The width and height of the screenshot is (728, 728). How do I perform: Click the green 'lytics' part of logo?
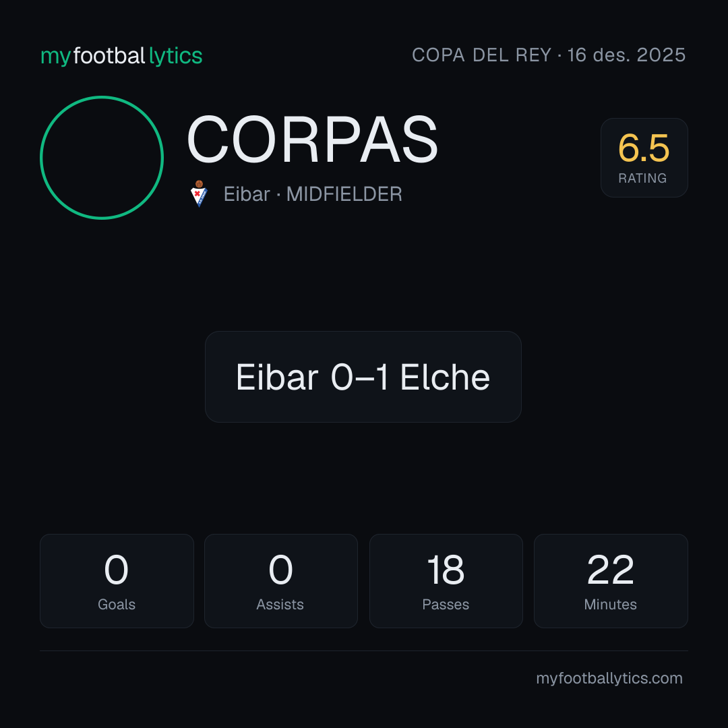point(175,56)
